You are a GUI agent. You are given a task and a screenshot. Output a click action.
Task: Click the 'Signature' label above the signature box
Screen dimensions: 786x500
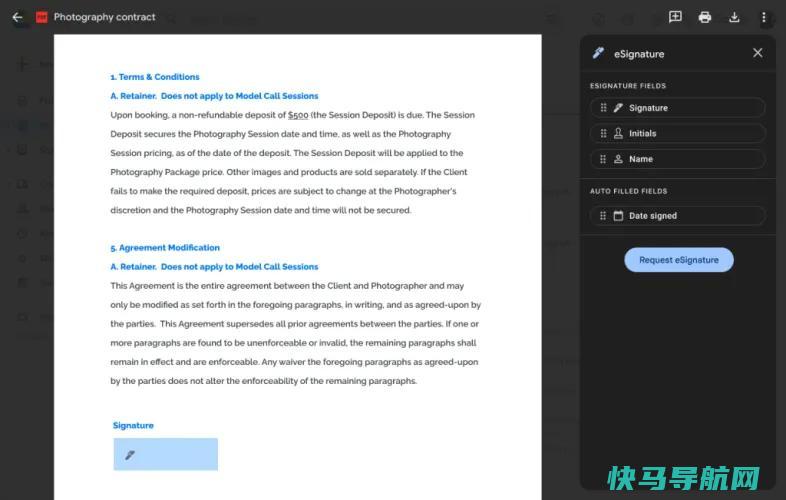(x=133, y=425)
